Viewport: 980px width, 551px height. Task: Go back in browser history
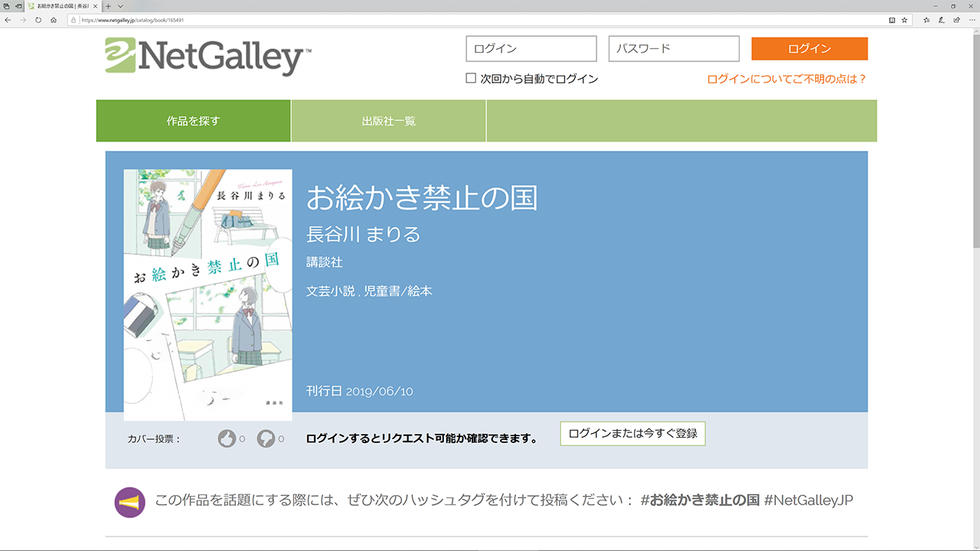point(8,20)
